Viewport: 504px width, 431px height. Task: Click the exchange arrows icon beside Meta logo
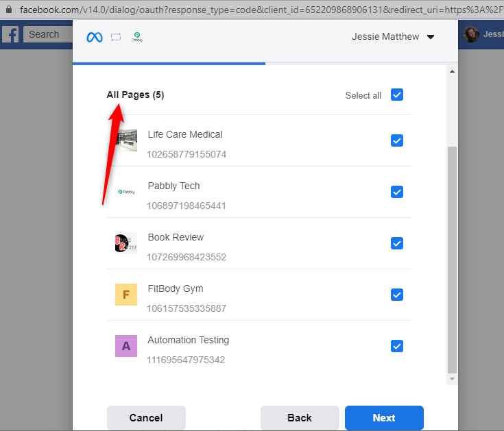point(116,37)
